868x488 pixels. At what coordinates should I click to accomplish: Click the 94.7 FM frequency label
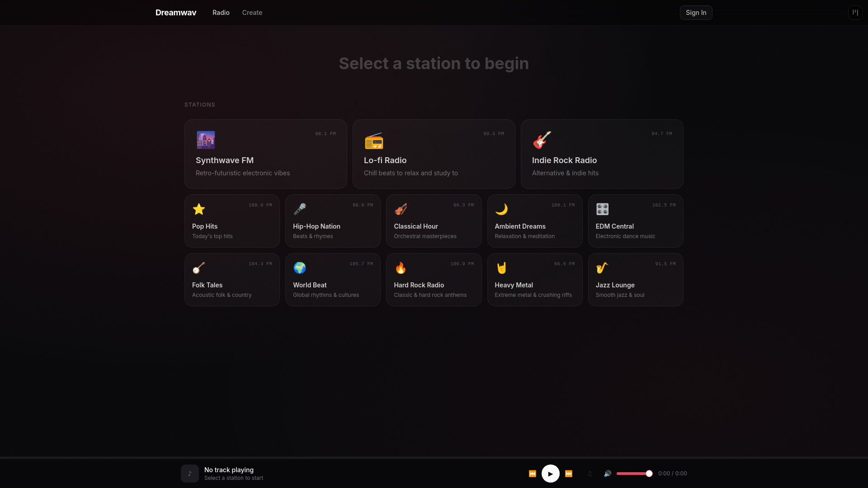(x=662, y=134)
